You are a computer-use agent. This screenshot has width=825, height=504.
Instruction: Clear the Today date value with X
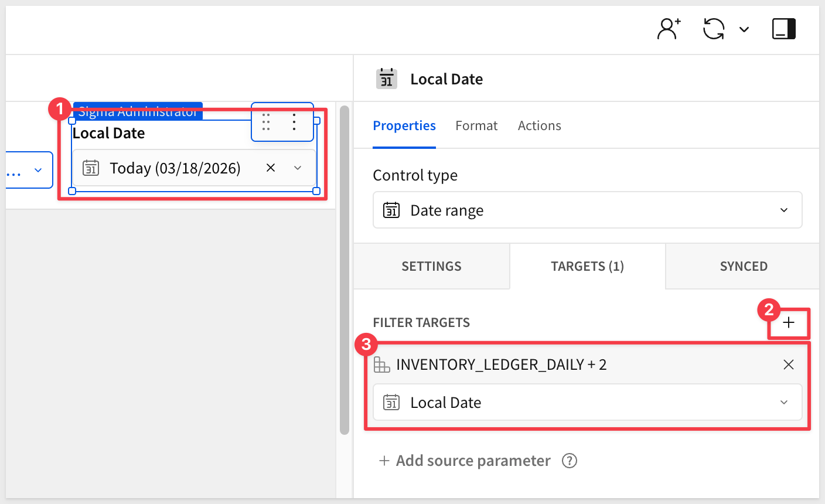(271, 168)
